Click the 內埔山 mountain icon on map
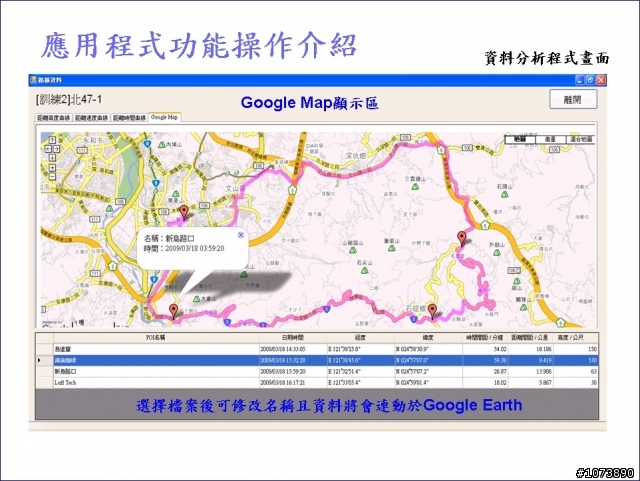This screenshot has width=640, height=481. 162,145
